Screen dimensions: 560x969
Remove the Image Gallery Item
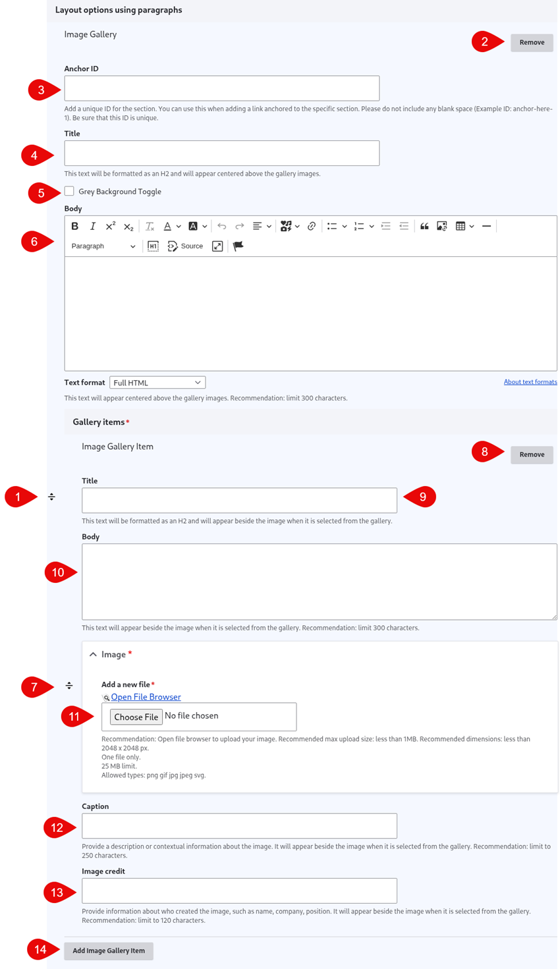coord(532,455)
